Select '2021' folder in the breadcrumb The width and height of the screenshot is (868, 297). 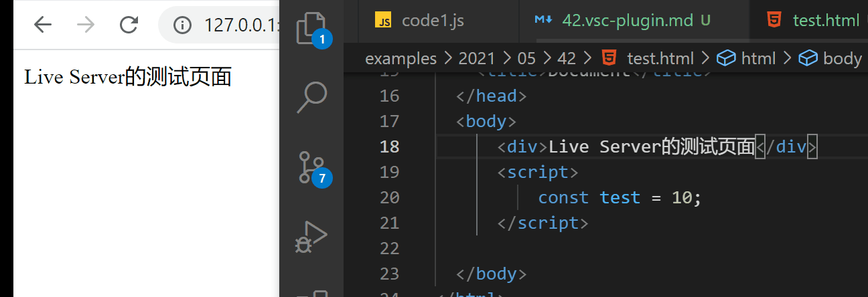point(476,59)
